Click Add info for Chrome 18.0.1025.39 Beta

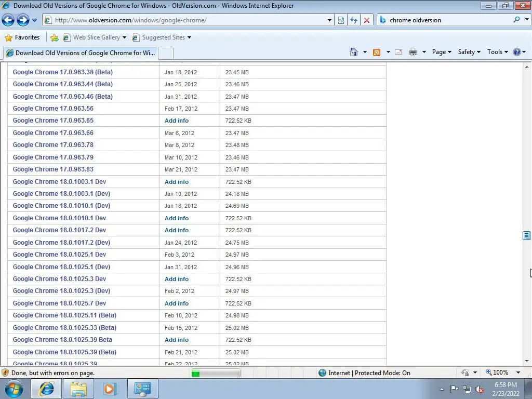pos(177,340)
